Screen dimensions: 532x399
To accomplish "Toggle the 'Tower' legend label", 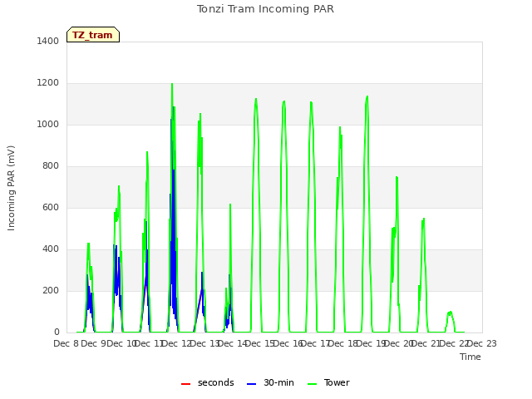I will tap(337, 382).
